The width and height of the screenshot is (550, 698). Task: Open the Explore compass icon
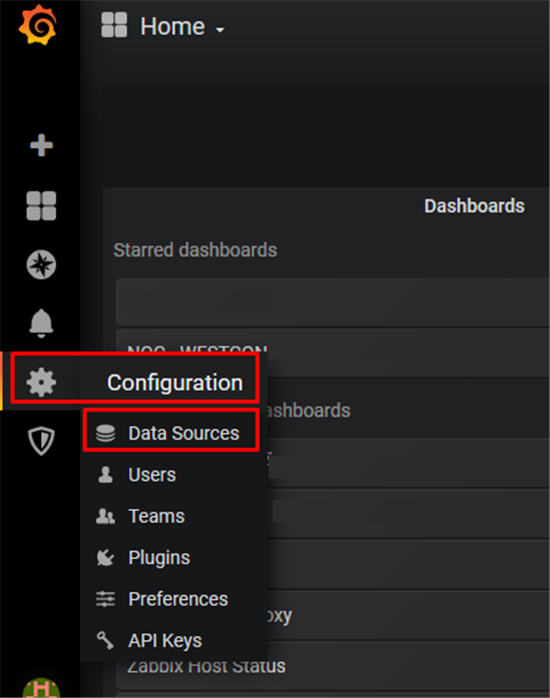click(41, 265)
